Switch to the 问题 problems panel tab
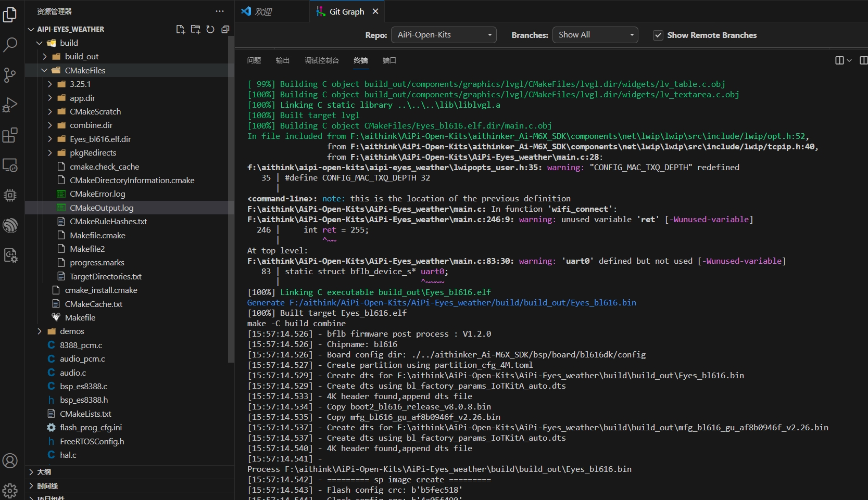868x500 pixels. click(x=254, y=60)
